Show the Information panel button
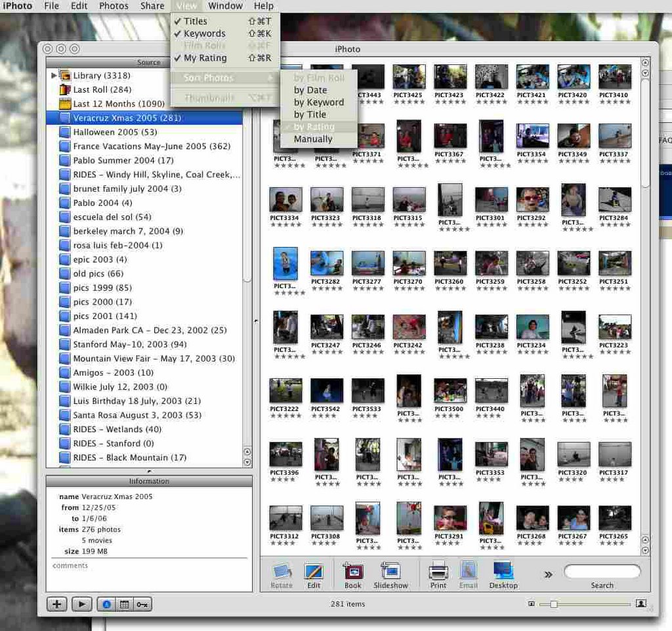Viewport: 672px width, 631px height. (106, 604)
